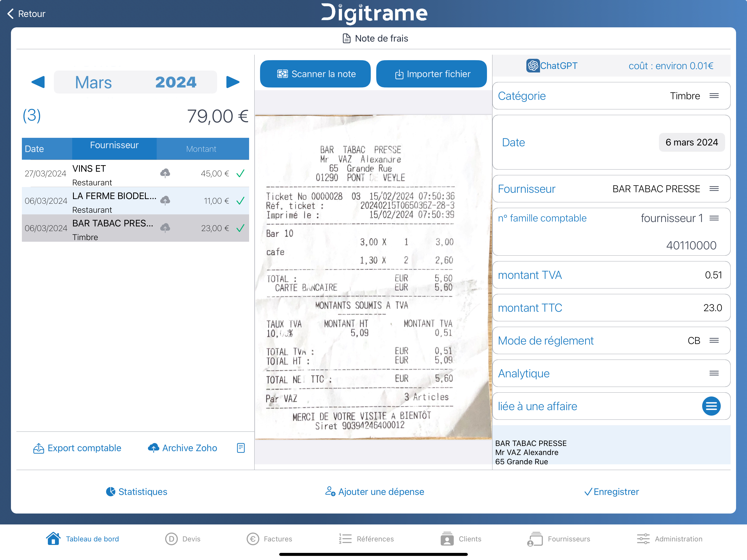
Task: Open Analytique dropdown menu icon
Action: (x=714, y=373)
